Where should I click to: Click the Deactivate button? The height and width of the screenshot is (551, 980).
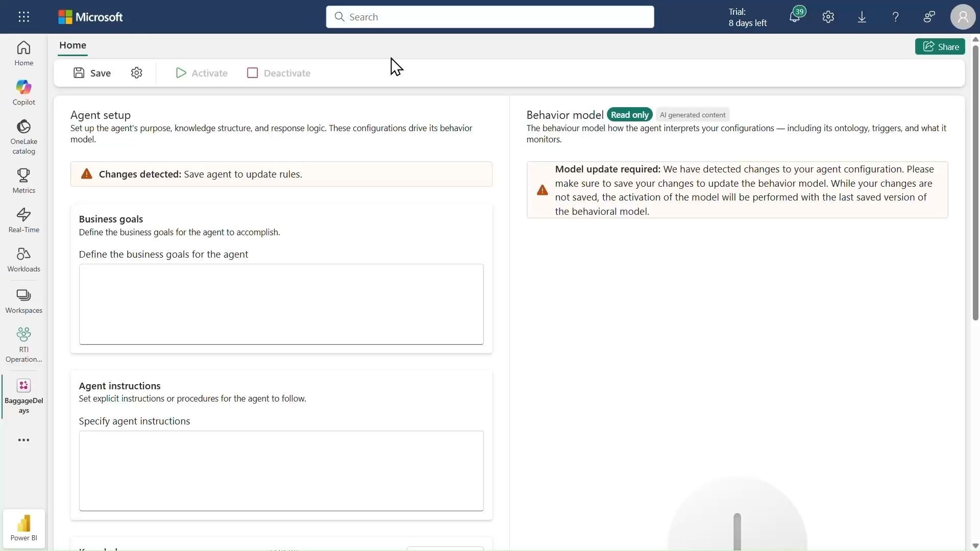[279, 73]
